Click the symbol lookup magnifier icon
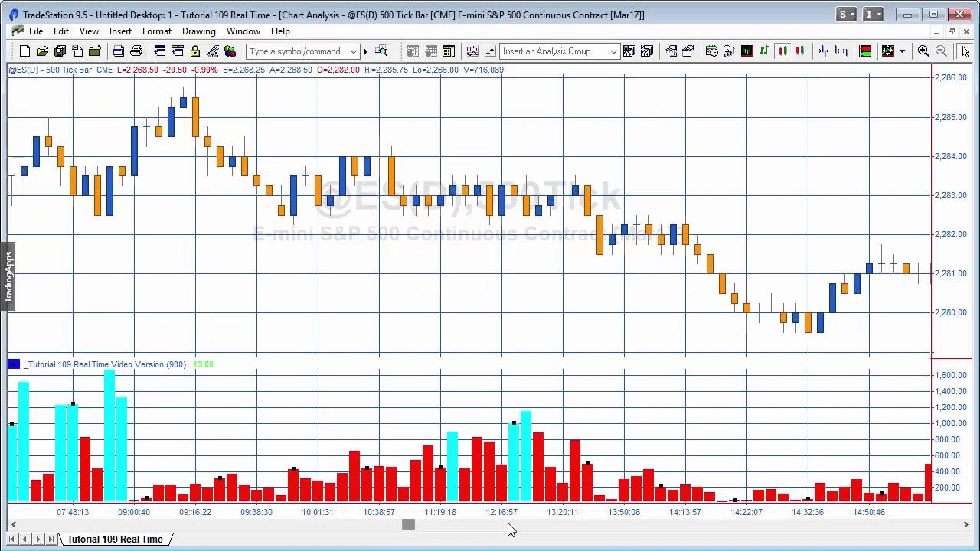 pos(381,51)
